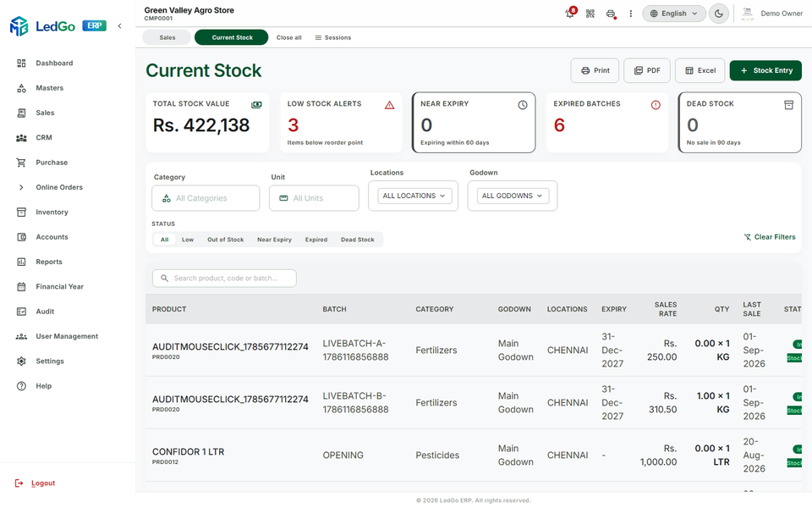Open the Dead Stock summary card
Screen dimensions: 812x508
point(739,123)
